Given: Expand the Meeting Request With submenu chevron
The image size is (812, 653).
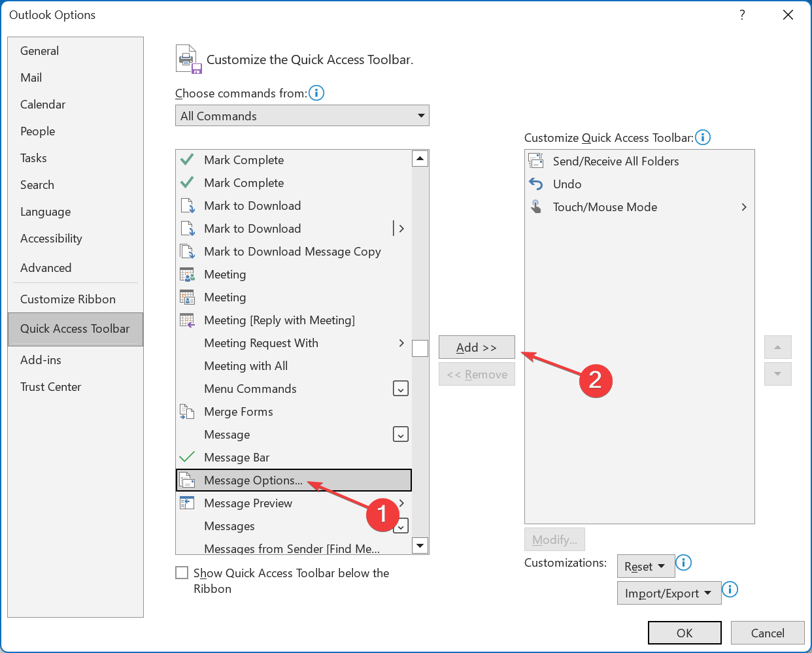Looking at the screenshot, I should [401, 343].
